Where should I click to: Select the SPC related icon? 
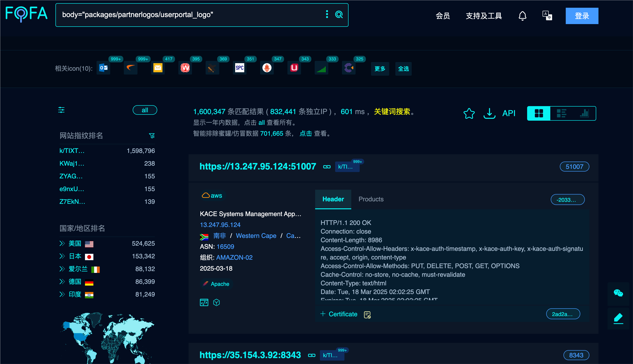coord(239,68)
